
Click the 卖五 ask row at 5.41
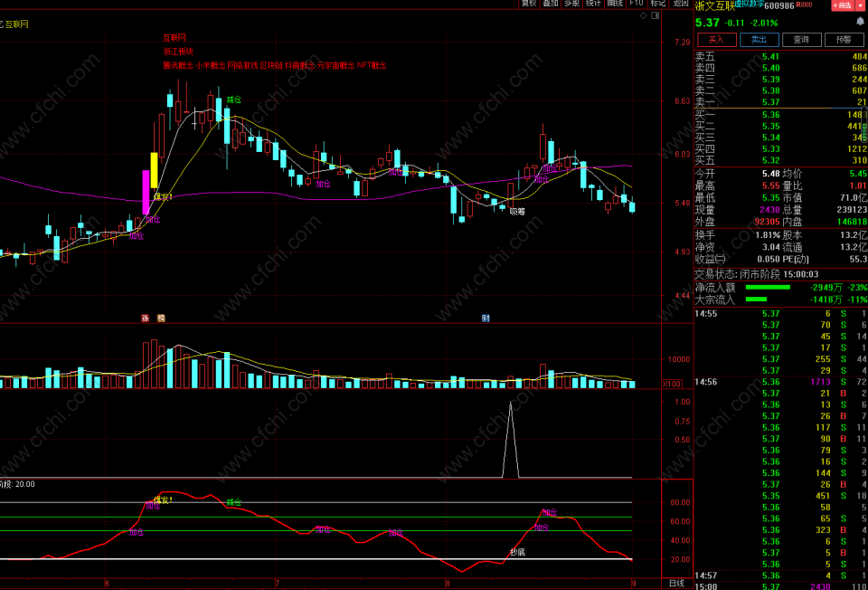tap(781, 56)
